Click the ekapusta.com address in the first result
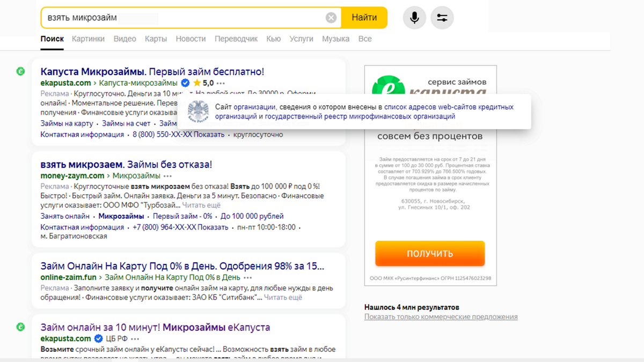644x362 pixels. [65, 83]
